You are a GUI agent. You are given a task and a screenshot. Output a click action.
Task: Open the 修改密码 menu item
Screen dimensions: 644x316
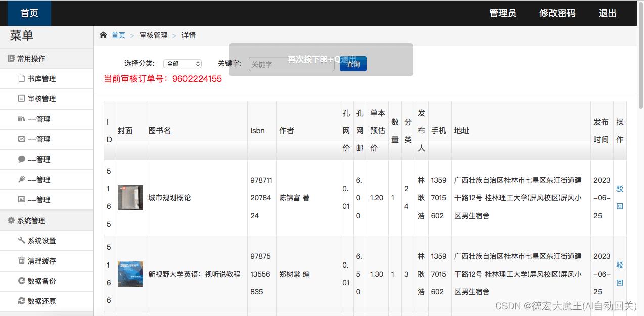click(557, 13)
